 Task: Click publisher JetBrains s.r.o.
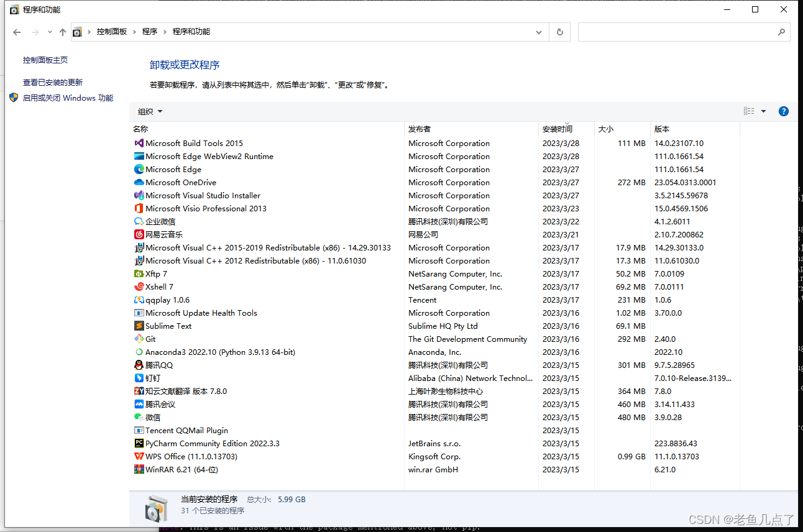434,443
